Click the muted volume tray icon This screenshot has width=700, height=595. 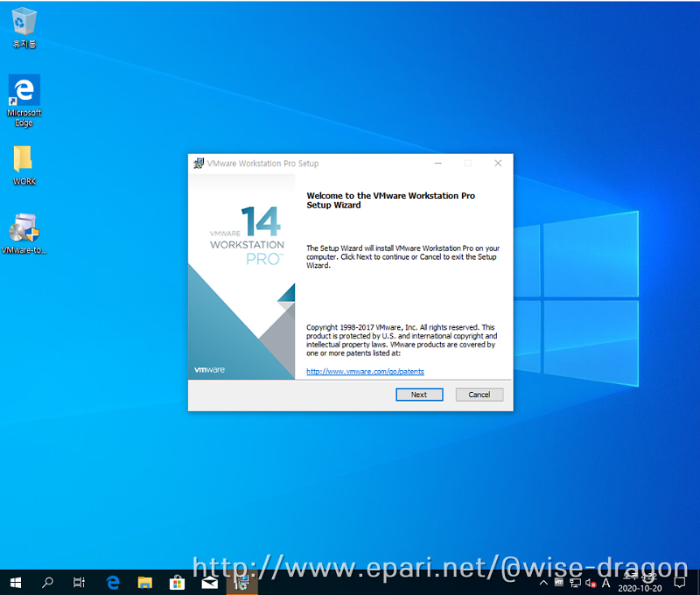[x=591, y=583]
